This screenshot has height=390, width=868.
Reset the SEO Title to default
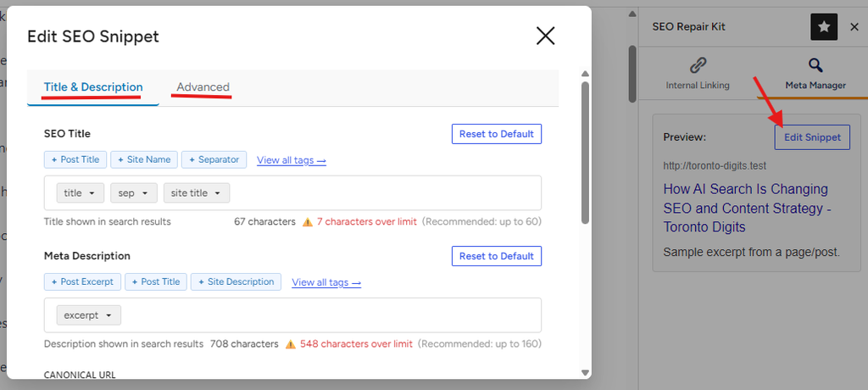[x=497, y=134]
